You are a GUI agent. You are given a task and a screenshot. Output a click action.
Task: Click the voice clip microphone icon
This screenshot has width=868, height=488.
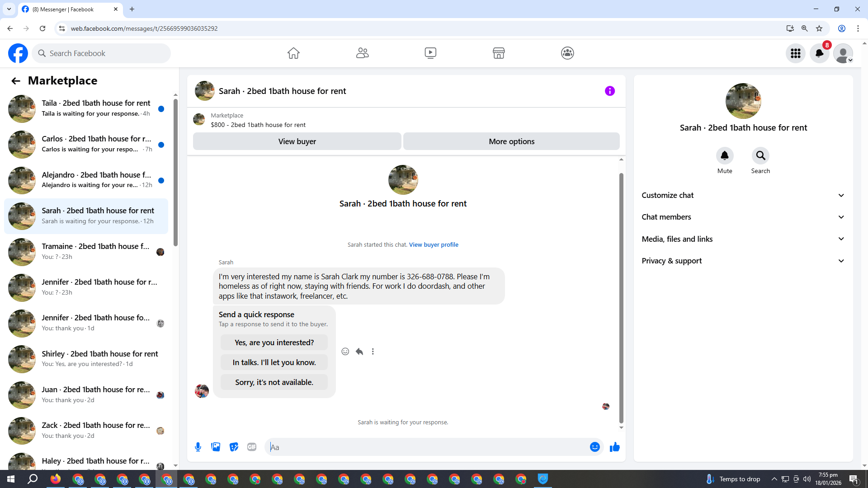coord(198,447)
